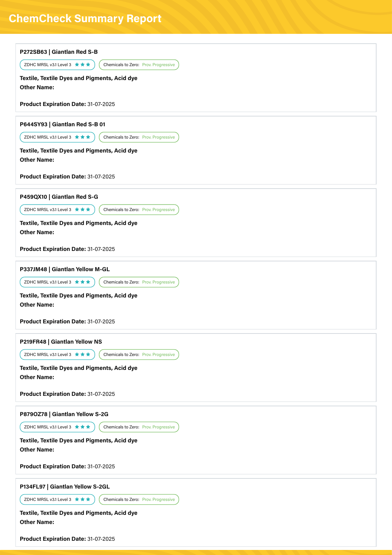Open the P272SB63 Giantlan Red S-B product heading

click(x=59, y=52)
